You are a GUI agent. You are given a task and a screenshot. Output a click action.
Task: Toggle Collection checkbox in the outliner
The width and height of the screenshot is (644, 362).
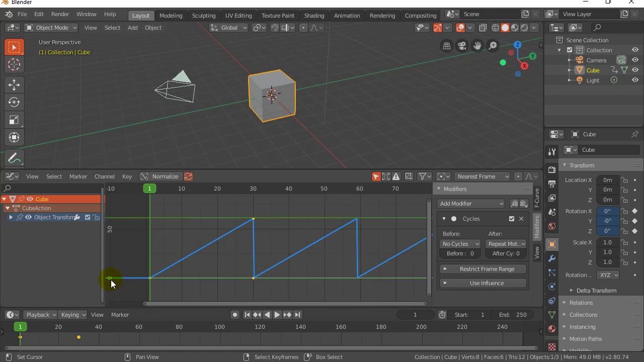570,50
